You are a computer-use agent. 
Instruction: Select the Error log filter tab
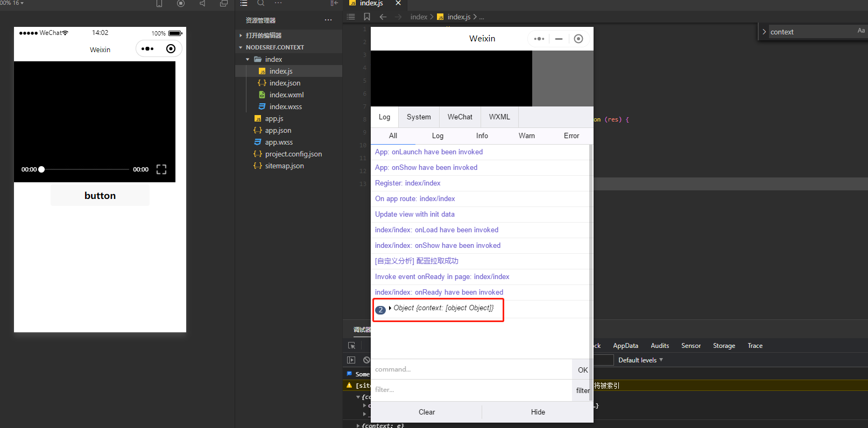pos(571,136)
